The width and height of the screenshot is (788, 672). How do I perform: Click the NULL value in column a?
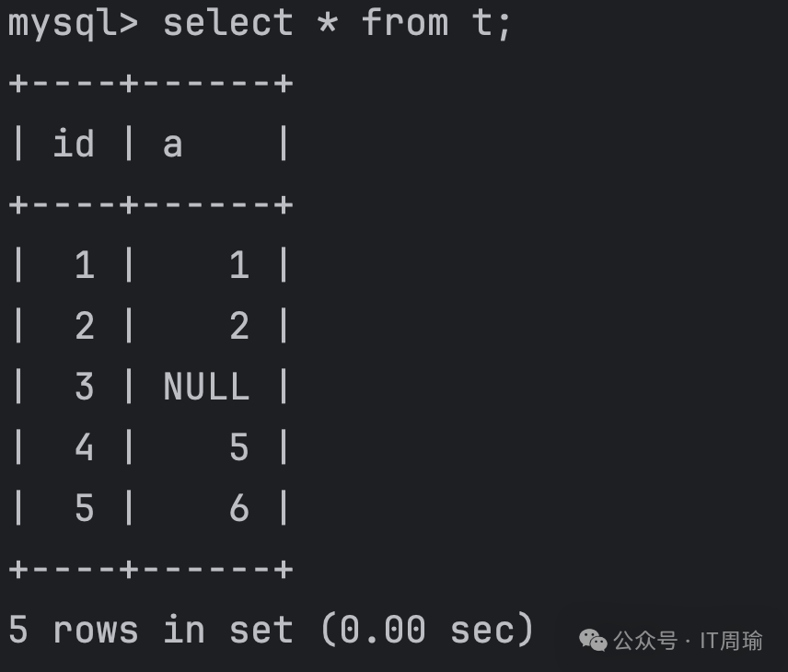[x=205, y=387]
